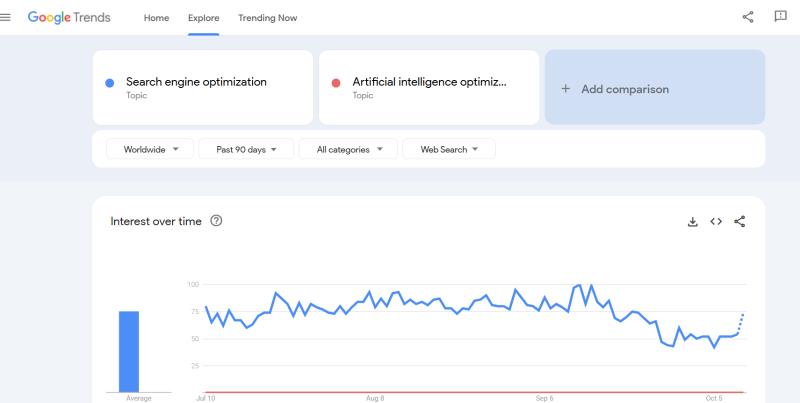Open the Web Search type dropdown

[449, 149]
